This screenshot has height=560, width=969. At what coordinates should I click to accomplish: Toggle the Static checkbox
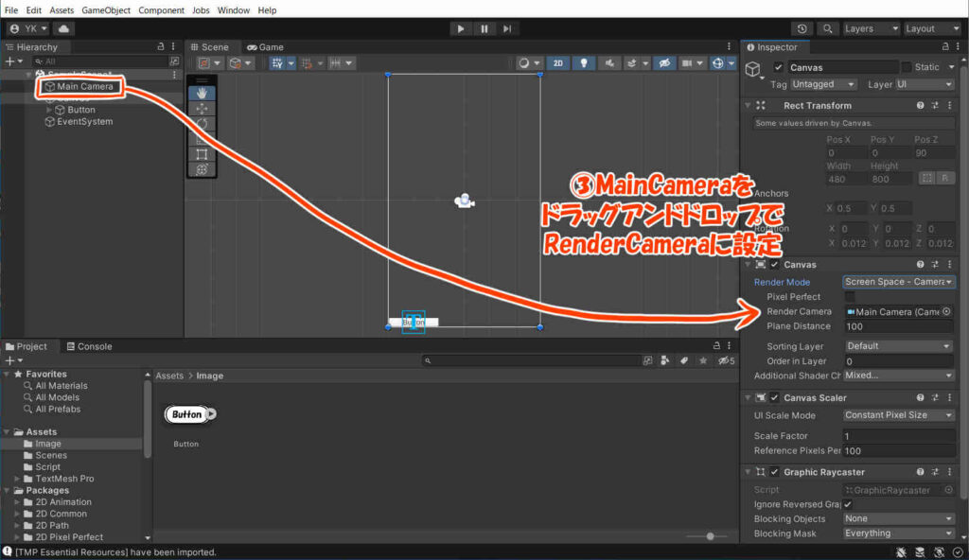907,67
